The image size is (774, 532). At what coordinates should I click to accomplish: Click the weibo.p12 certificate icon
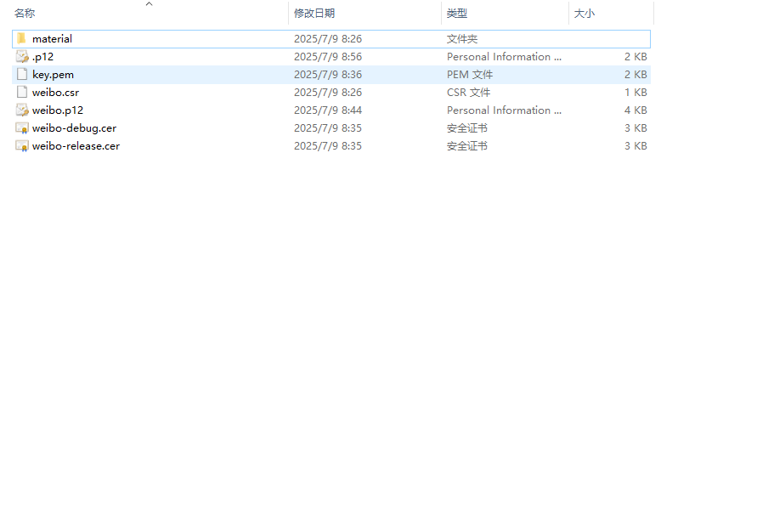pyautogui.click(x=22, y=110)
